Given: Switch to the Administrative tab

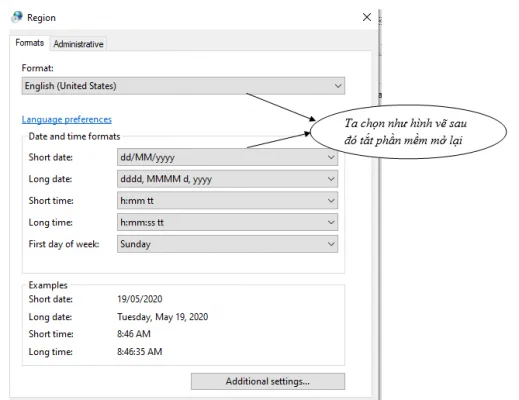Looking at the screenshot, I should coord(78,44).
